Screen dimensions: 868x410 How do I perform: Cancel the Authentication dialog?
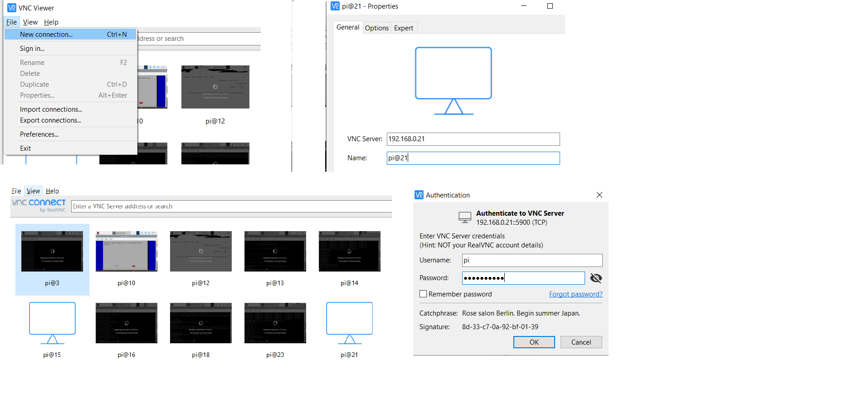pos(581,342)
